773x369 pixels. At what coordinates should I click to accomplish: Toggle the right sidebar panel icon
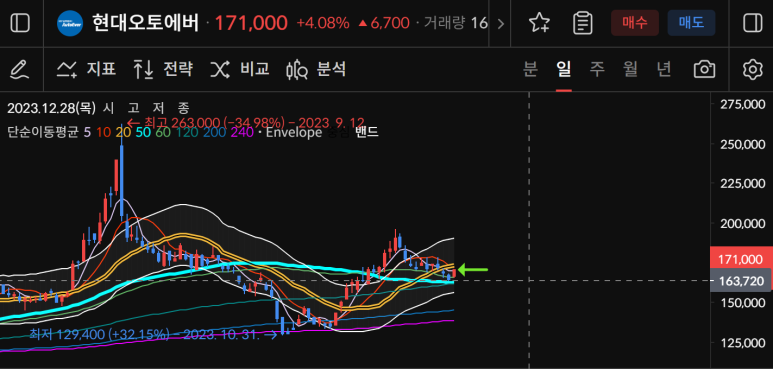pyautogui.click(x=752, y=23)
